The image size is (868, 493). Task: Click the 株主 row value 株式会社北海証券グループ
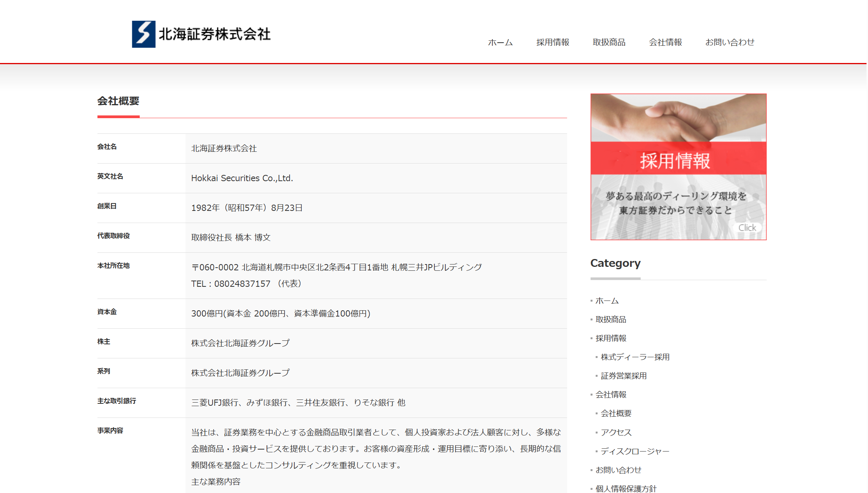point(240,344)
